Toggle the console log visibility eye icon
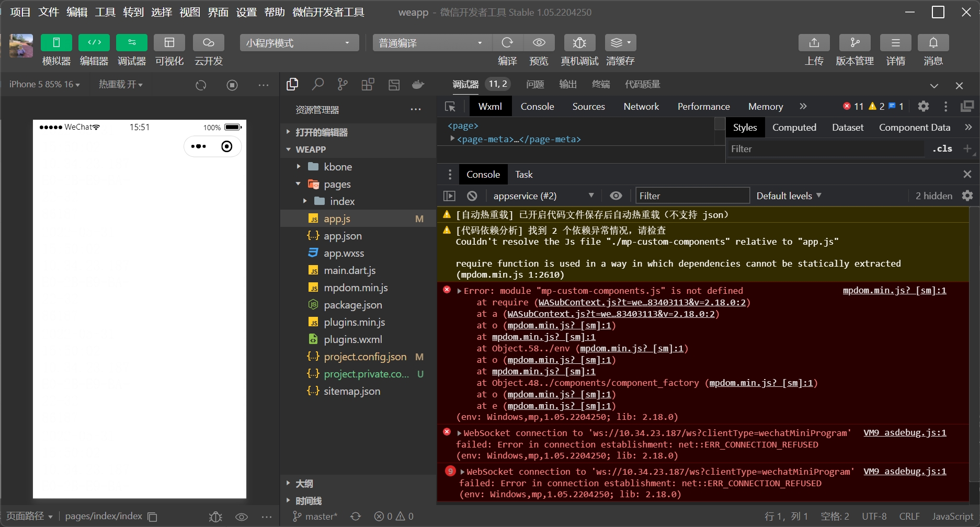Screen dimensions: 980x527 point(616,196)
